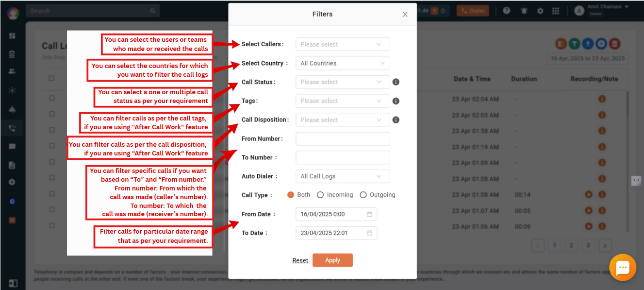Open the Dashboard icon in the left sidebar
Image resolution: width=644 pixels, height=290 pixels.
12,36
